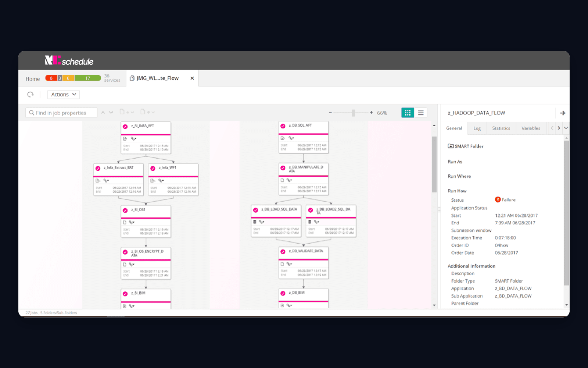Open the Statistics tab
588x368 pixels.
point(501,128)
